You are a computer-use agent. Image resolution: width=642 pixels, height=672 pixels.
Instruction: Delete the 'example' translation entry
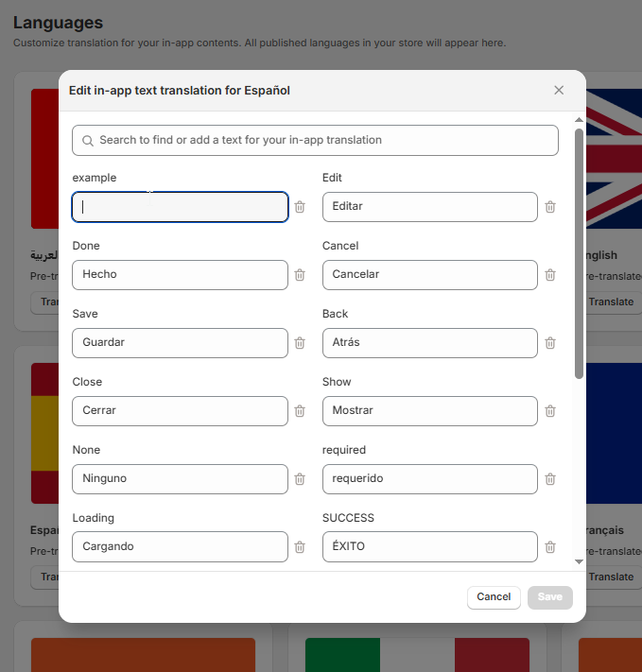pos(300,207)
